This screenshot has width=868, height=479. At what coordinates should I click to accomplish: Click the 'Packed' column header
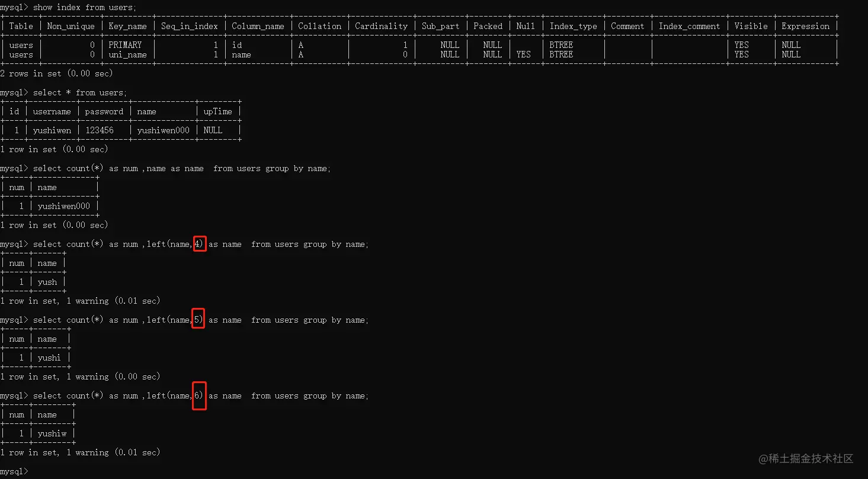click(488, 26)
